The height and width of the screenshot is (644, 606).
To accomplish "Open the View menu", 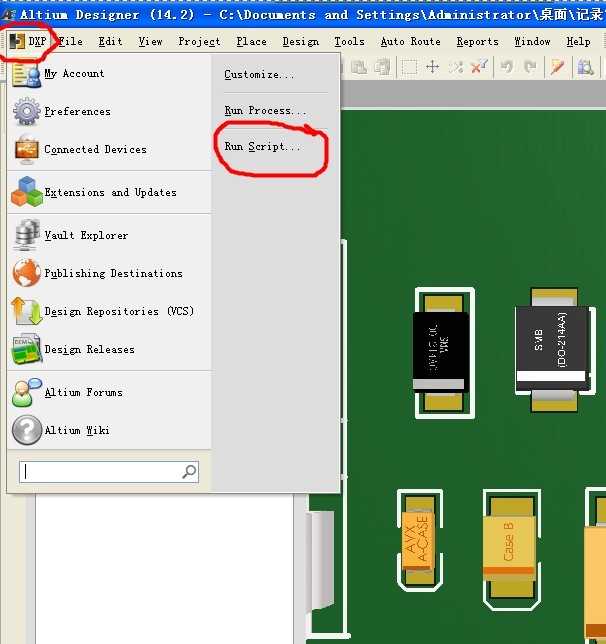I will [150, 41].
